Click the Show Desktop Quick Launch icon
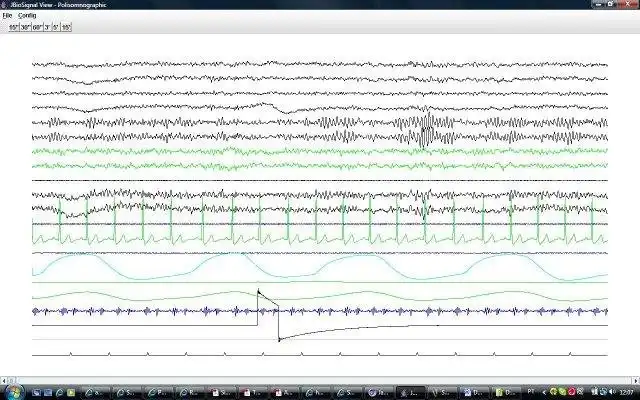640x400 pixels. 36,393
